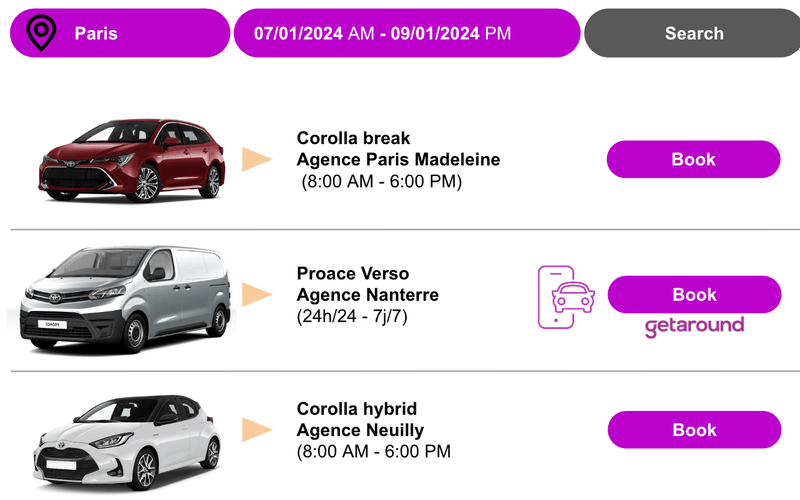This screenshot has width=800, height=500.
Task: Open Agence Nanterre details
Action: point(367,295)
